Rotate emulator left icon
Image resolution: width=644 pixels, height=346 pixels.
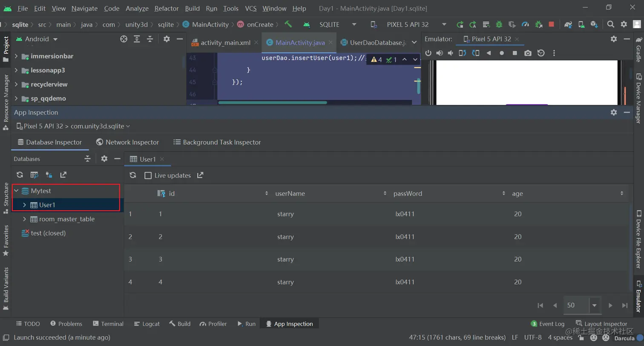click(462, 53)
